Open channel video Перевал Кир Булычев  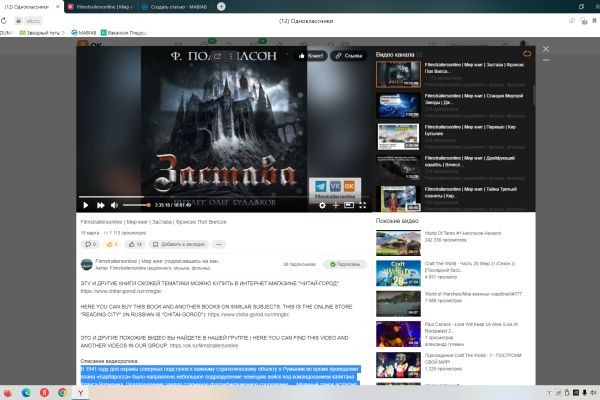tap(398, 137)
